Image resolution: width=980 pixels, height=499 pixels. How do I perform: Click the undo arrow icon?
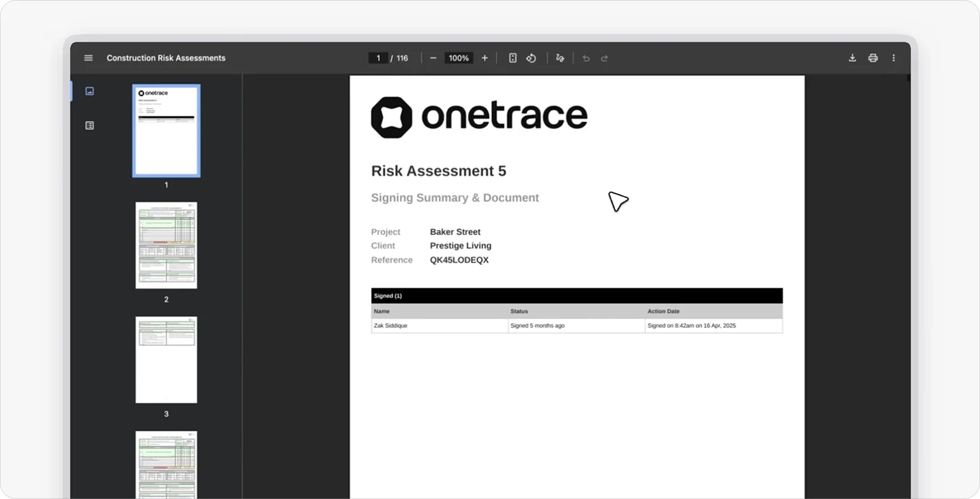[x=586, y=58]
